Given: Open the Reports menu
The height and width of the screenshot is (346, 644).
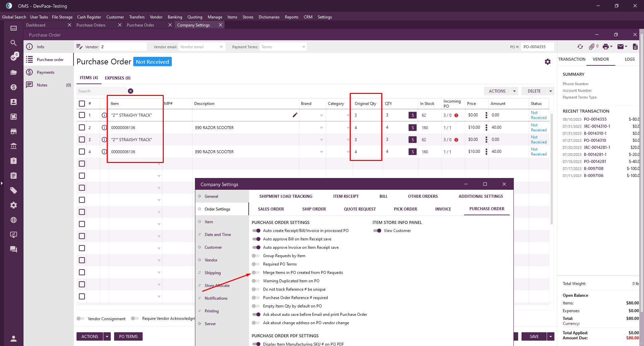Looking at the screenshot, I should (x=291, y=17).
